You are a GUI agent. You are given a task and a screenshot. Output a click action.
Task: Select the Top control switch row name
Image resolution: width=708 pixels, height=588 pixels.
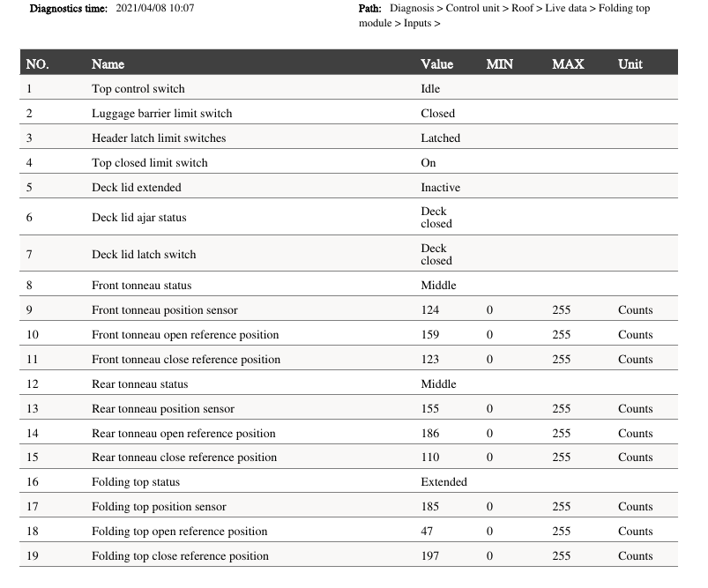tap(138, 89)
